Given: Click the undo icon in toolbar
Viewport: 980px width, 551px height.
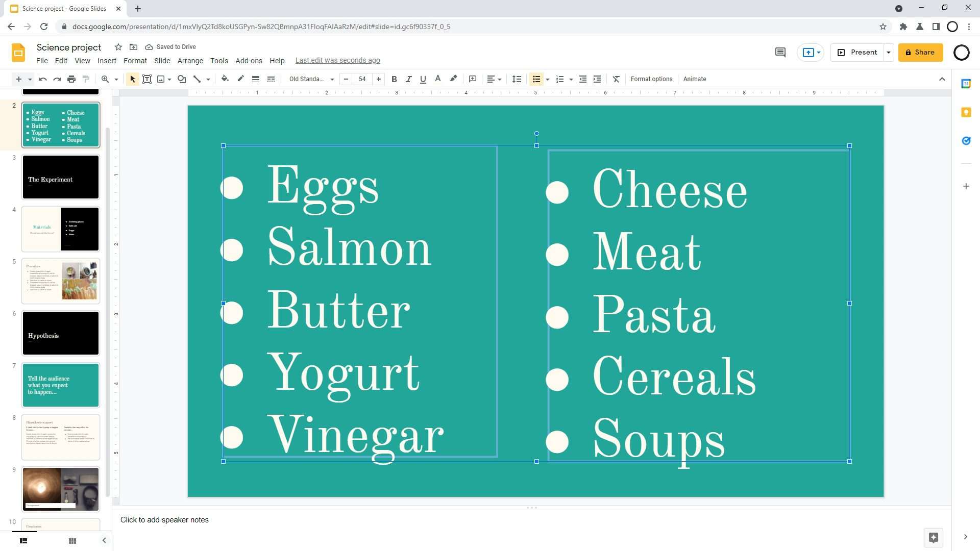Looking at the screenshot, I should click(42, 79).
